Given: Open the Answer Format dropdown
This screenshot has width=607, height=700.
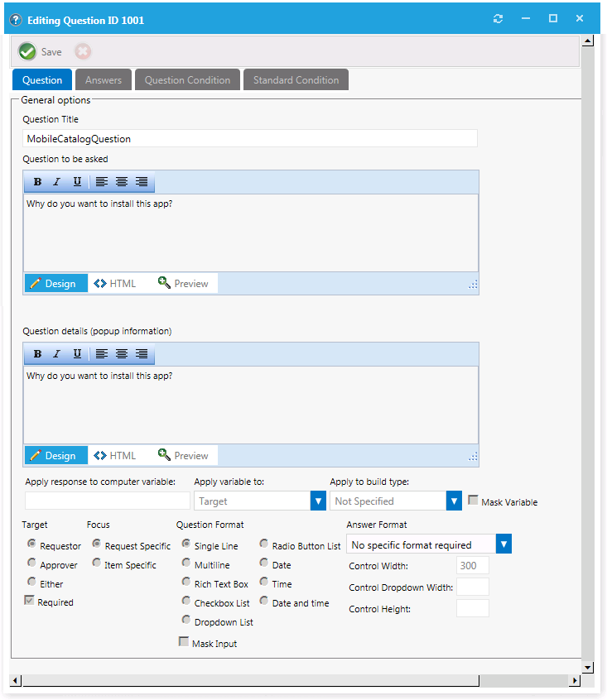Looking at the screenshot, I should click(x=503, y=544).
